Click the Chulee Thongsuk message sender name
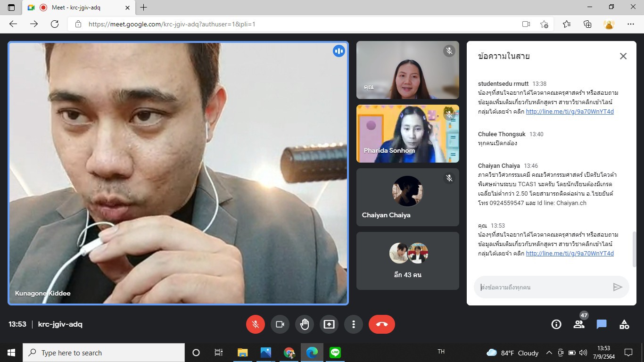Screen dimensions: 644x362 pyautogui.click(x=502, y=134)
